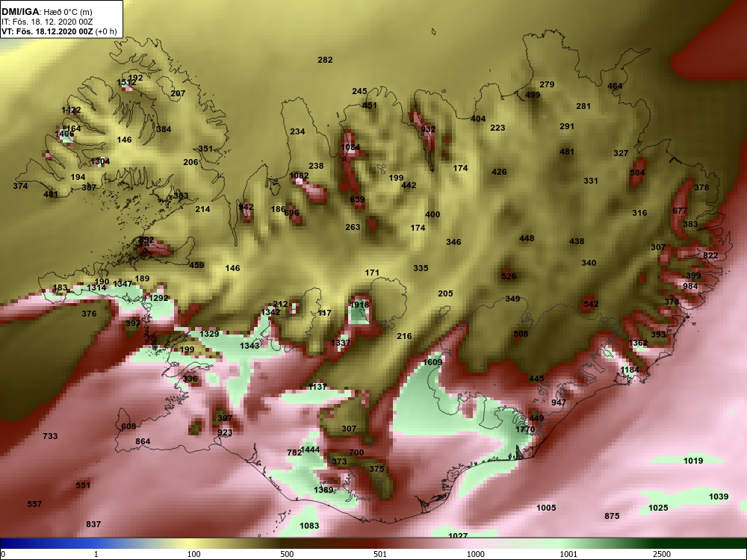Click the map value 1005
Viewport: 747px width, 560px height.
coord(546,508)
